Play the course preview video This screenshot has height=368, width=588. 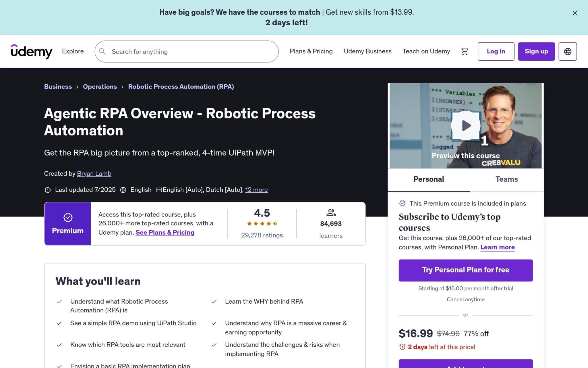pos(465,126)
